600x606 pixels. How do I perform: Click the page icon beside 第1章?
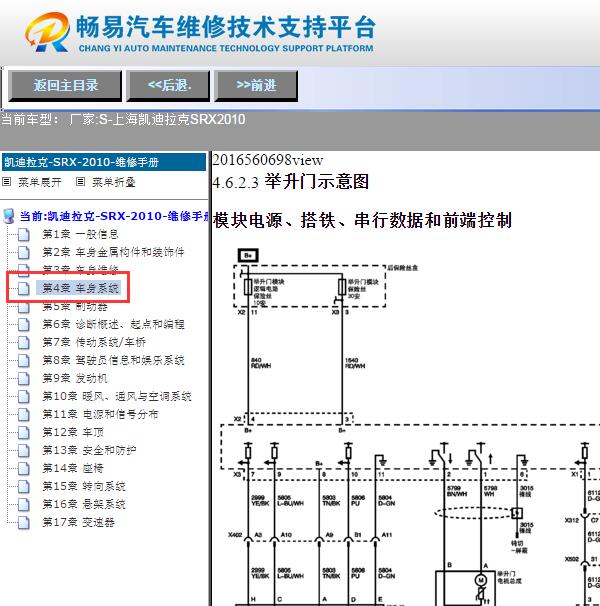[24, 234]
